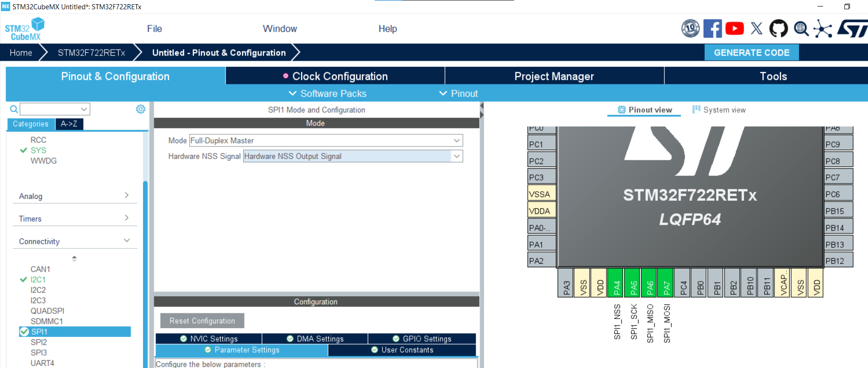
Task: Click the green checkmark beside SYS
Action: tap(24, 150)
